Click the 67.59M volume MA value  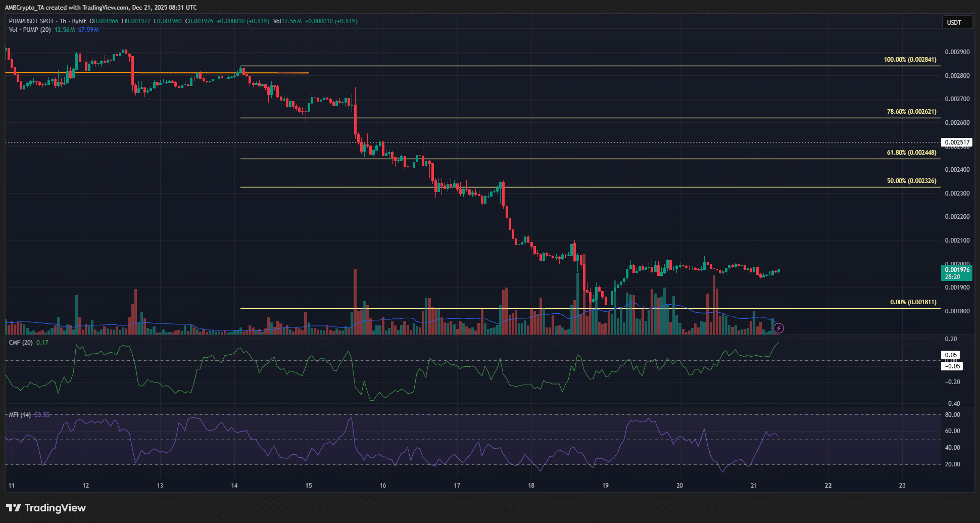[x=88, y=30]
